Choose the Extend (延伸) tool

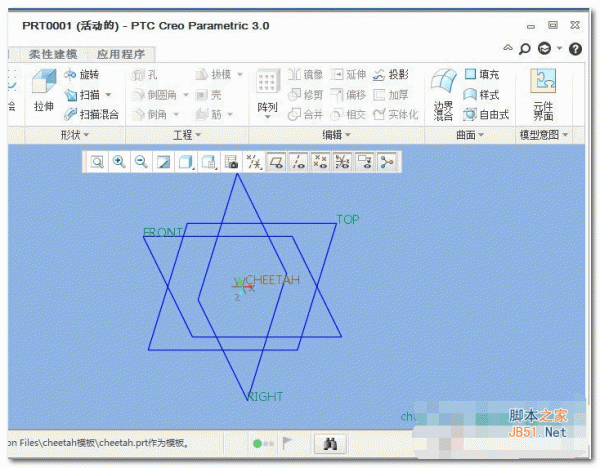(x=348, y=74)
